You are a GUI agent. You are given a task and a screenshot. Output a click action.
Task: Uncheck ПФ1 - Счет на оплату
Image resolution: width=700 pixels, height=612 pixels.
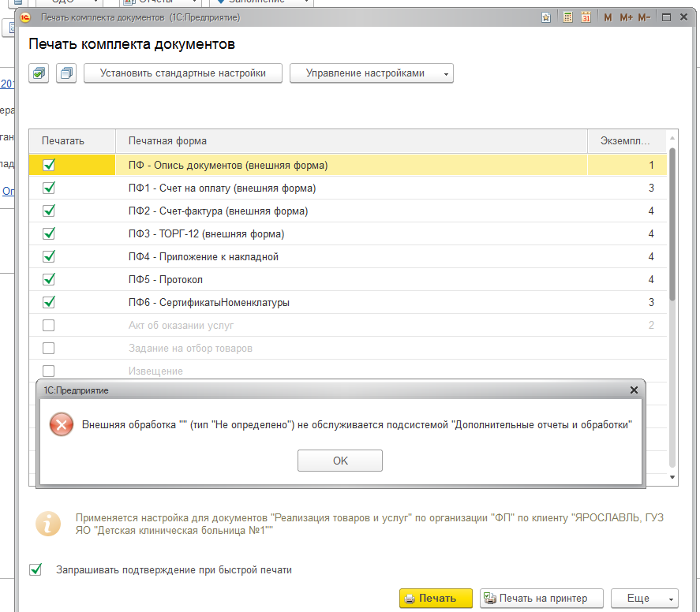pyautogui.click(x=49, y=188)
